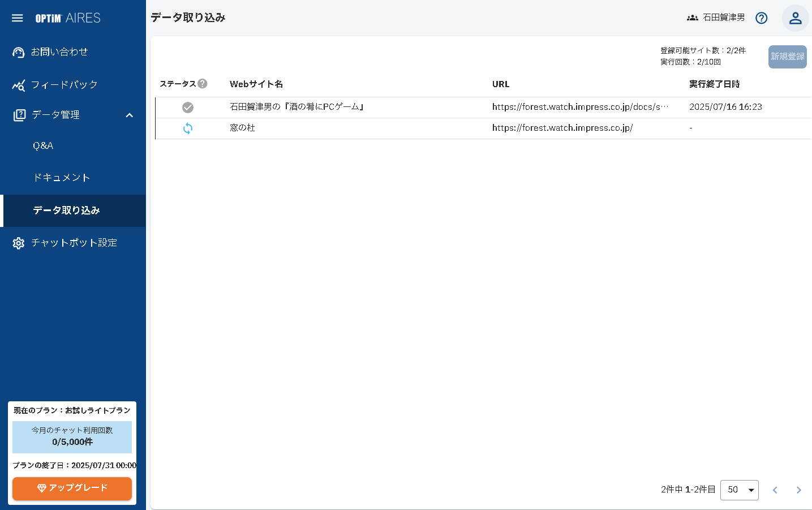Collapse the データ管理 section chevron
The width and height of the screenshot is (812, 510).
[130, 114]
